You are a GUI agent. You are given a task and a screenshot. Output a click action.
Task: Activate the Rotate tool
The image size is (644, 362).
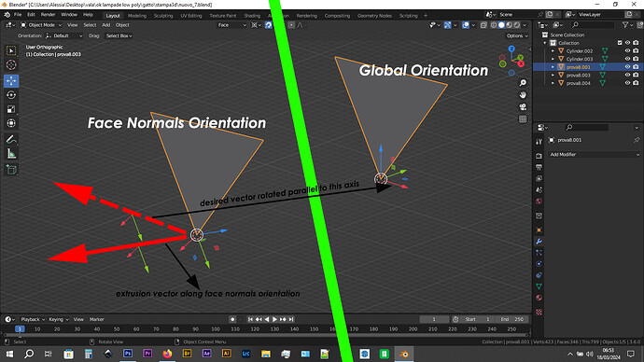[x=11, y=95]
